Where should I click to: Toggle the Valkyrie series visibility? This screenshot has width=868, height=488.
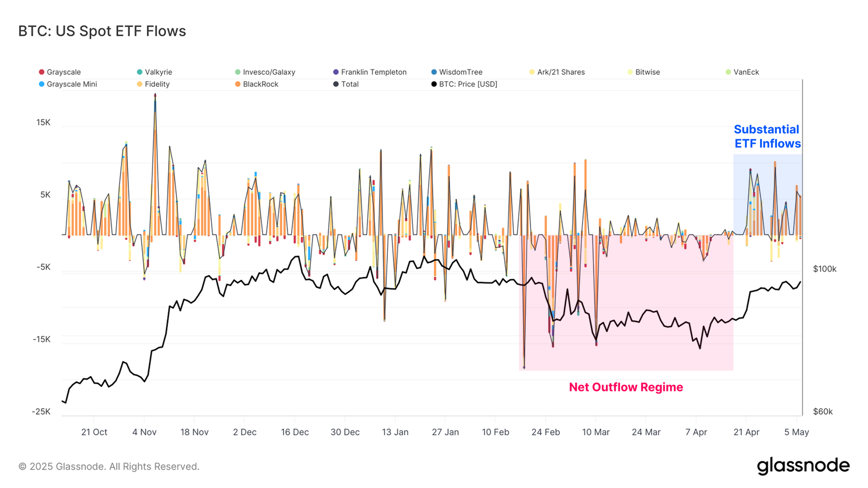[x=158, y=72]
